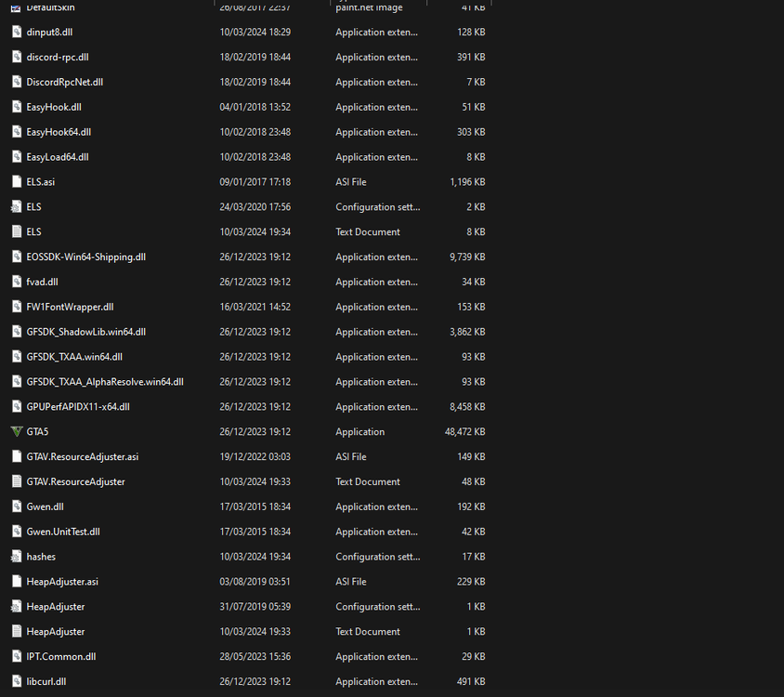
Task: Select the EasyHook64.dll gear icon
Action: (16, 131)
